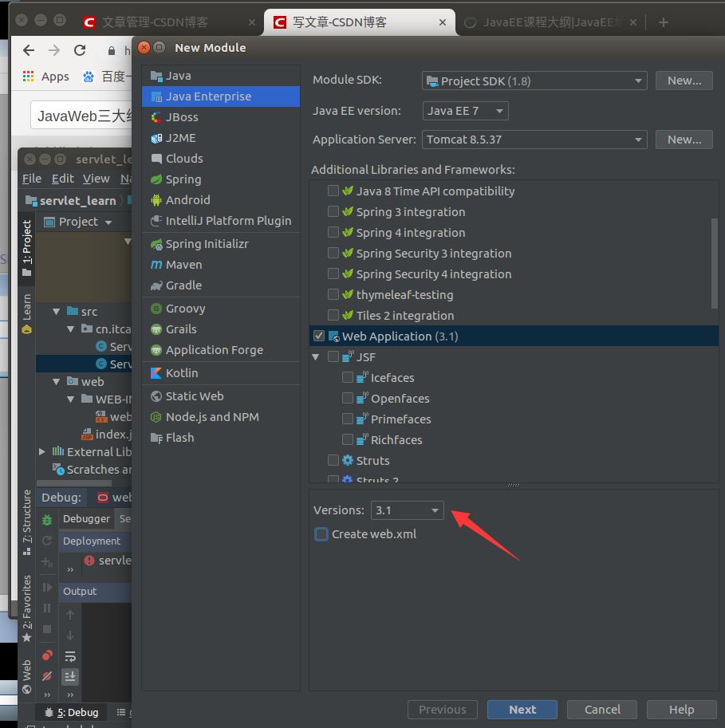Choose the Groovy module type
This screenshot has width=725, height=728.
point(221,309)
